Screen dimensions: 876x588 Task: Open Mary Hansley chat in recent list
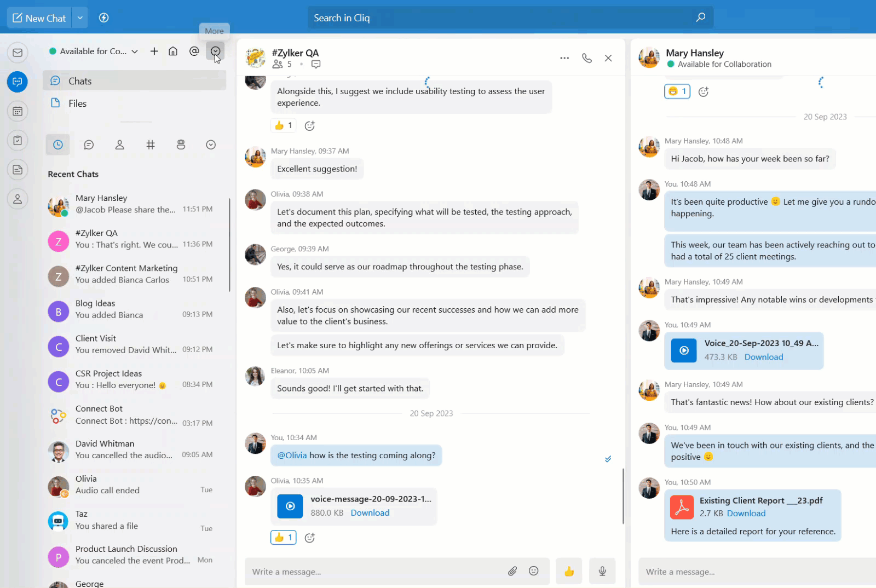coord(135,204)
